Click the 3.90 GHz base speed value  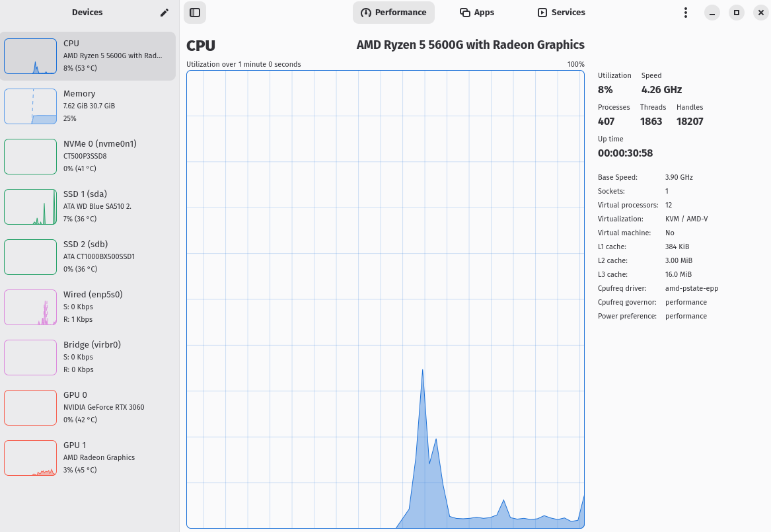[679, 177]
